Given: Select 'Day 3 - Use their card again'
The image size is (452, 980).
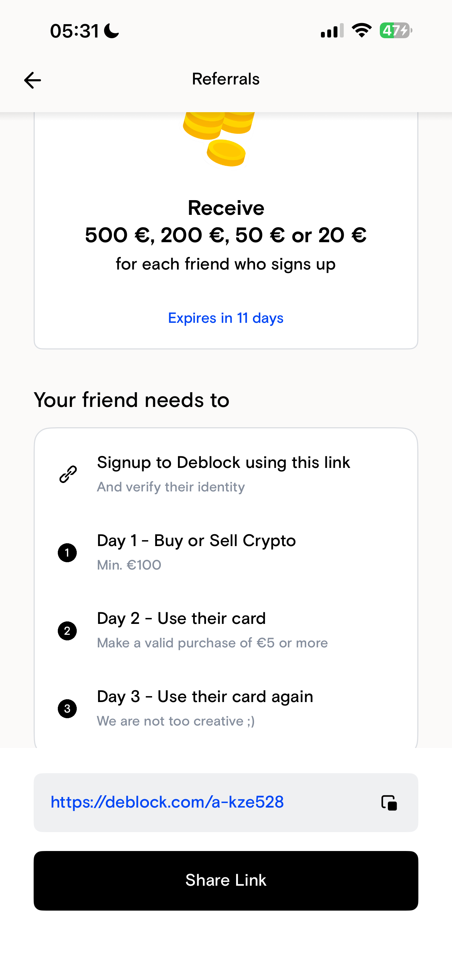Looking at the screenshot, I should [x=205, y=696].
